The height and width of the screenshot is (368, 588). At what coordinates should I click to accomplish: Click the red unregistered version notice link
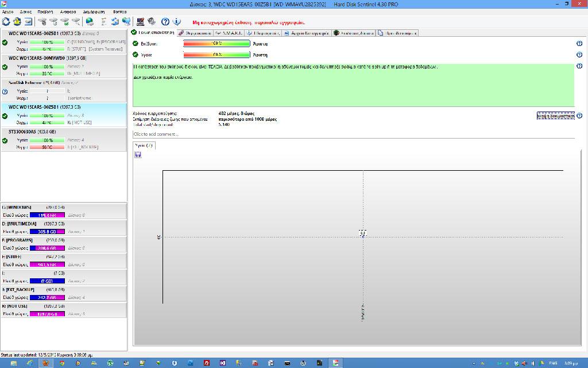coord(249,22)
